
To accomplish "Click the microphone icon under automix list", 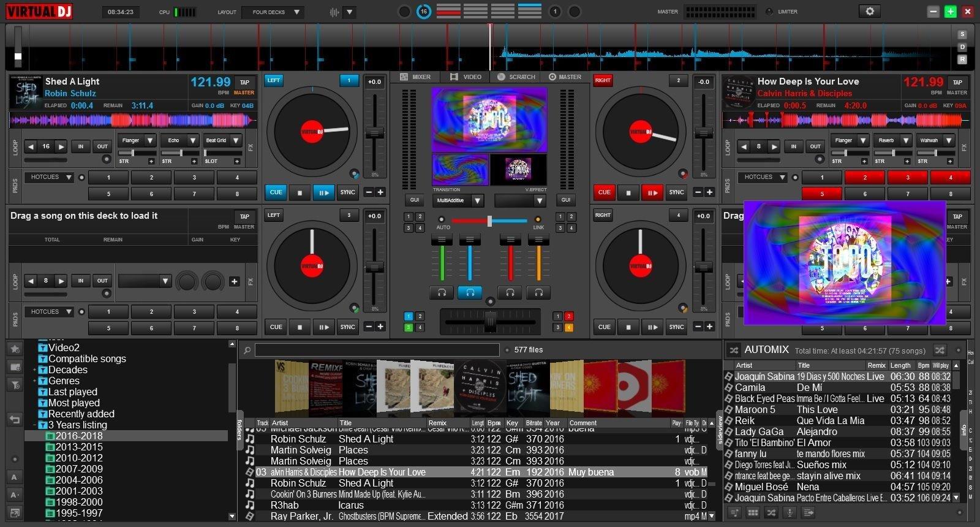I will tap(790, 512).
